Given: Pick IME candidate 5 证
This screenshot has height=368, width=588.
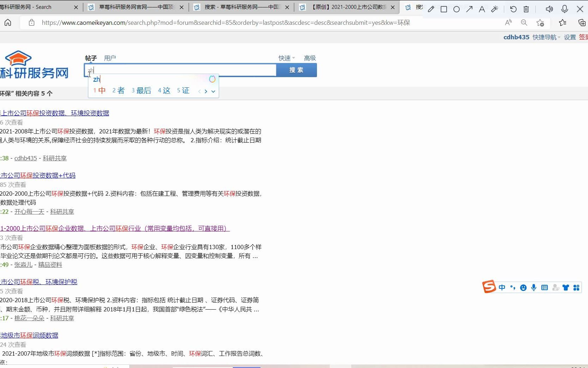Looking at the screenshot, I should click(183, 91).
